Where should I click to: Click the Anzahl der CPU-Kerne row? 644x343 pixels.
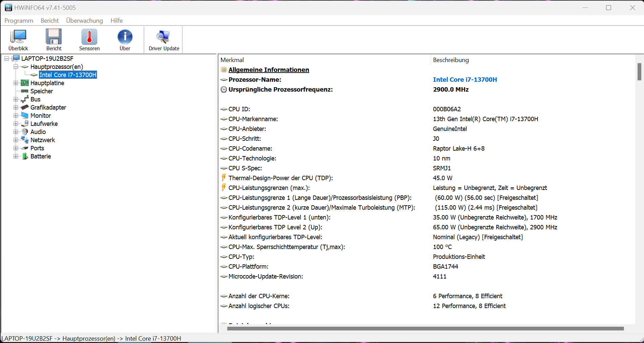[x=427, y=296]
